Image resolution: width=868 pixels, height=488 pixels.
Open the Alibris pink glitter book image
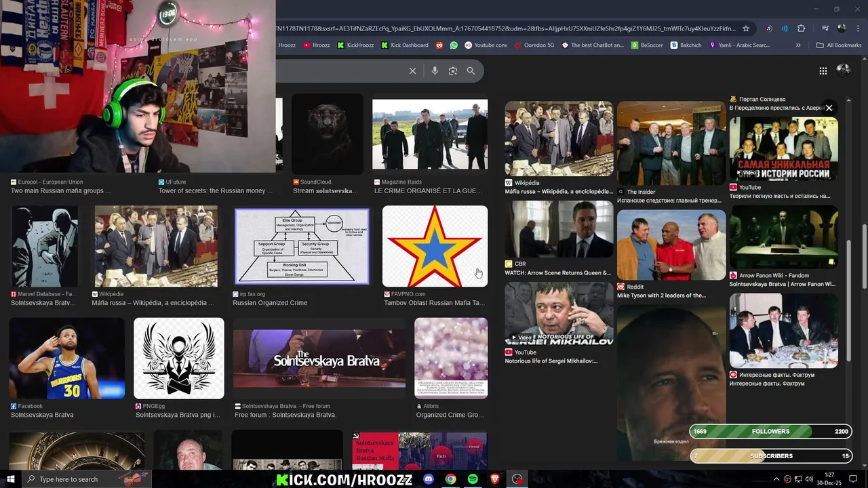[x=451, y=358]
